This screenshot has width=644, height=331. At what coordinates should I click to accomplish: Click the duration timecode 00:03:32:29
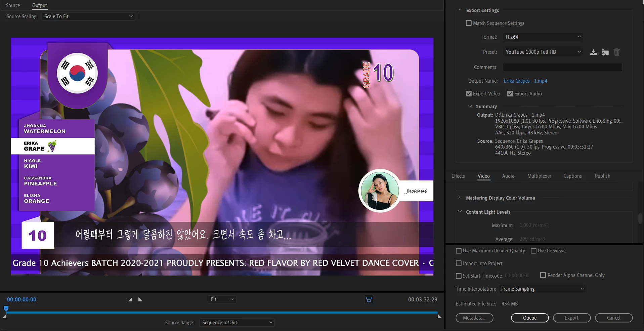[x=423, y=299]
